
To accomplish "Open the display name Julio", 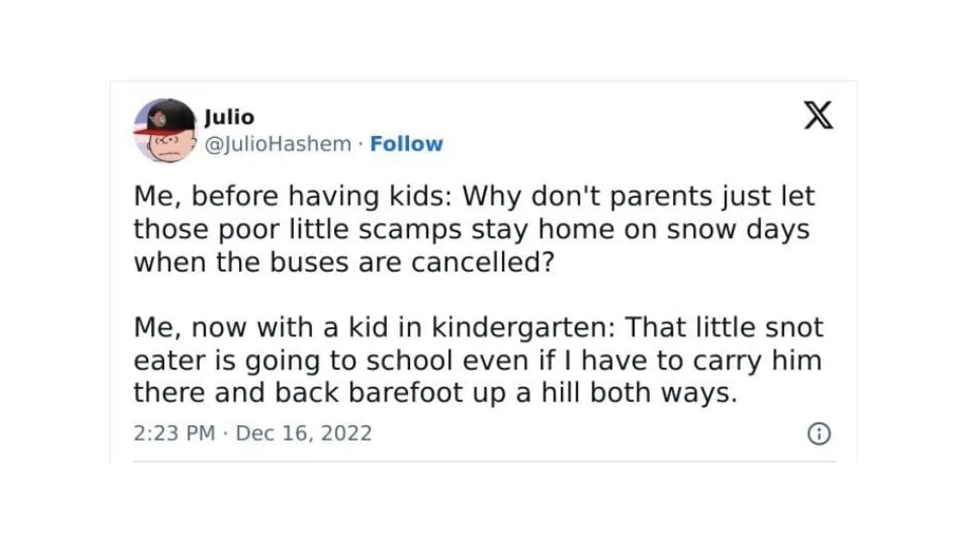I will point(230,117).
